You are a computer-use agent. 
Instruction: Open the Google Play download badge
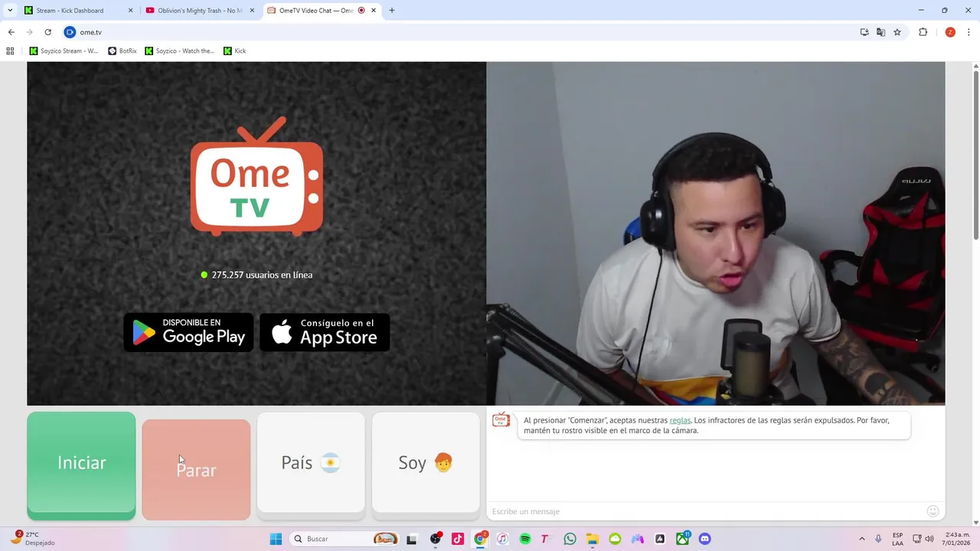click(188, 332)
